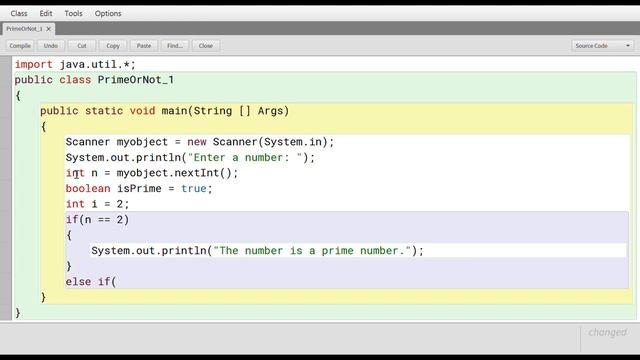640x360 pixels.
Task: Click the Undo button
Action: 51,46
